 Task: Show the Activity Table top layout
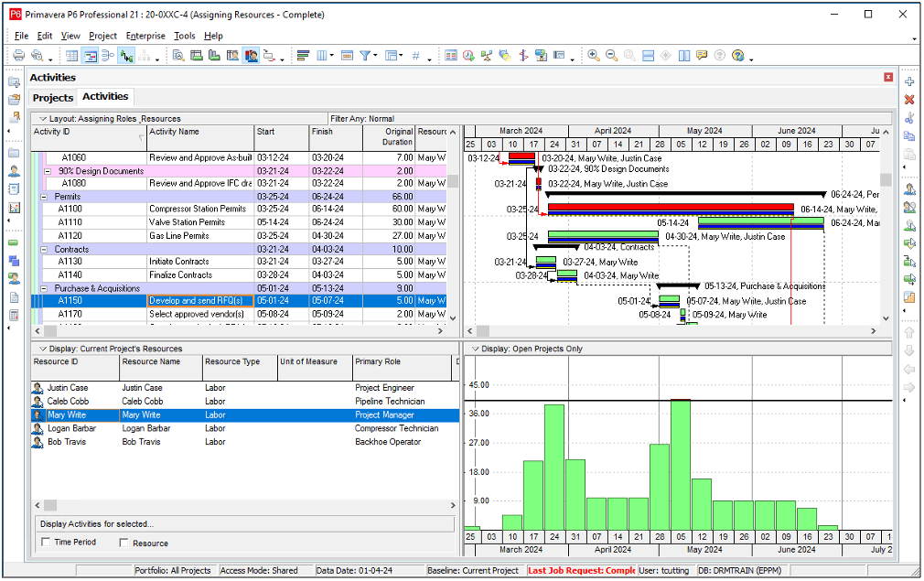pyautogui.click(x=72, y=56)
